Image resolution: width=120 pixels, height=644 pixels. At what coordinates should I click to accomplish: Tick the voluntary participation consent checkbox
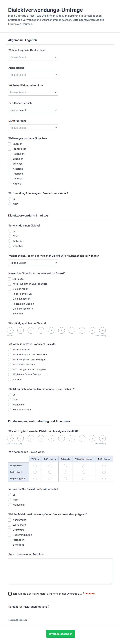click(x=10, y=593)
